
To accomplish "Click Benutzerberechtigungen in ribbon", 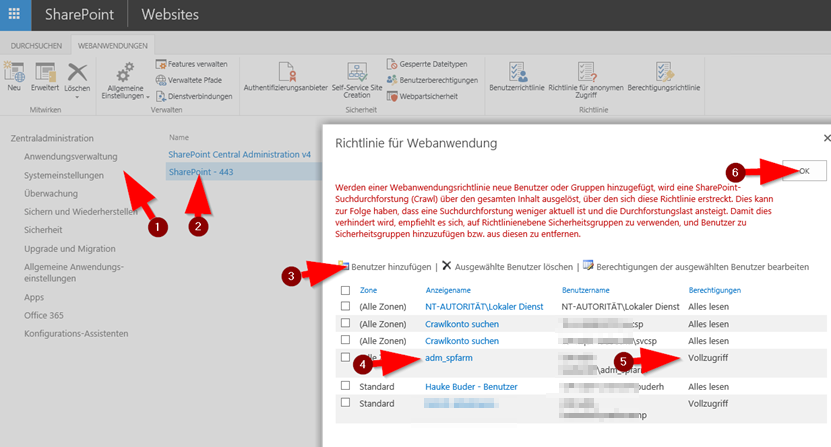I will (432, 80).
